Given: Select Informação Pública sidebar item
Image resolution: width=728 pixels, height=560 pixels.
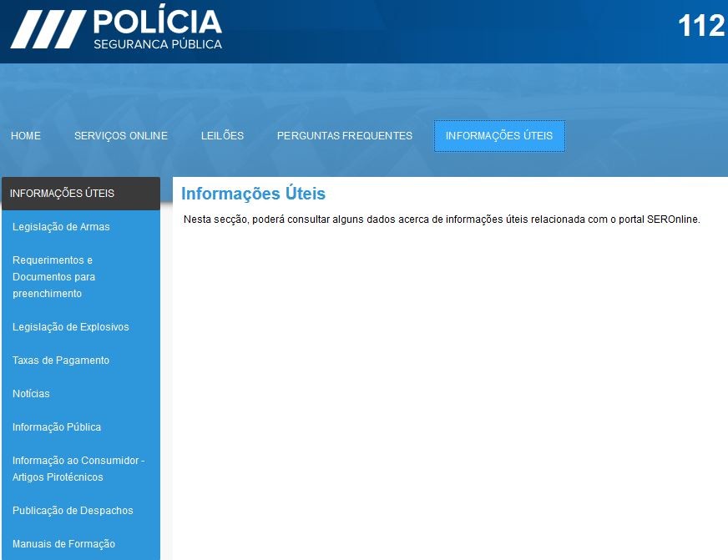Looking at the screenshot, I should [57, 427].
